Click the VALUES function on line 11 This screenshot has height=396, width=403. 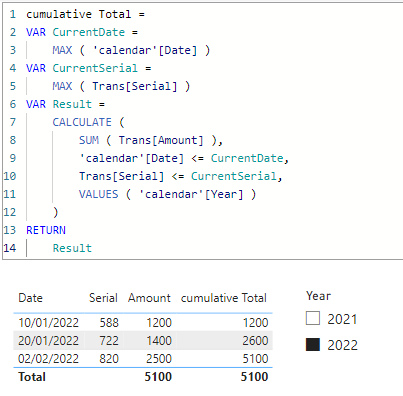click(x=99, y=194)
